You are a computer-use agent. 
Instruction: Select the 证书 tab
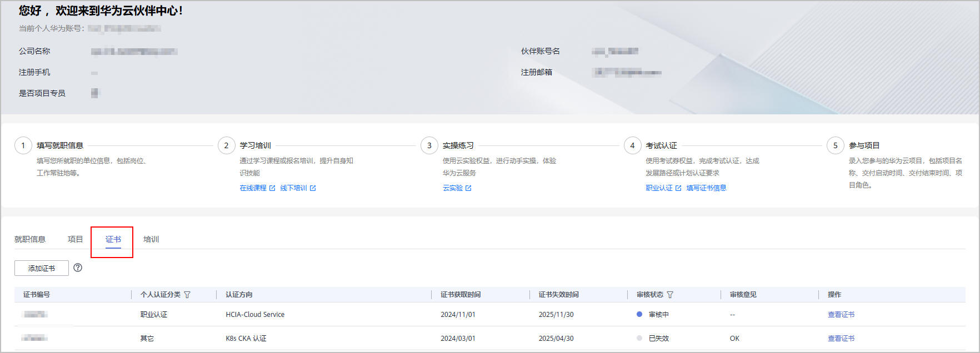pos(113,239)
